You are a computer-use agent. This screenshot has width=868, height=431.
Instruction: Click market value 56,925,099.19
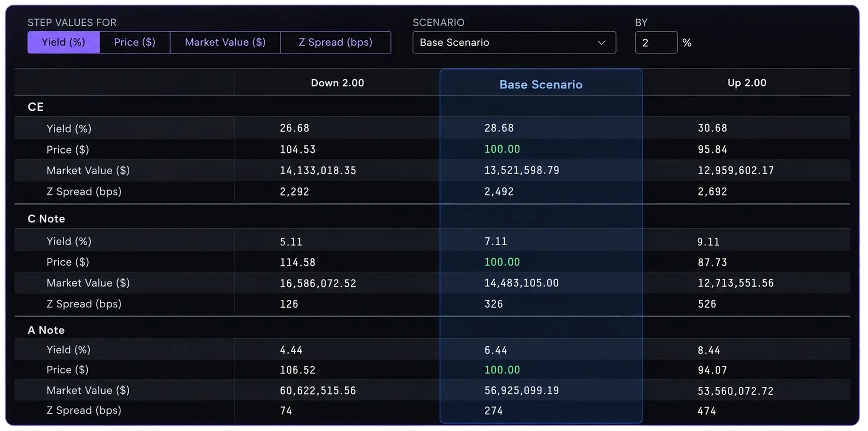[x=522, y=391]
